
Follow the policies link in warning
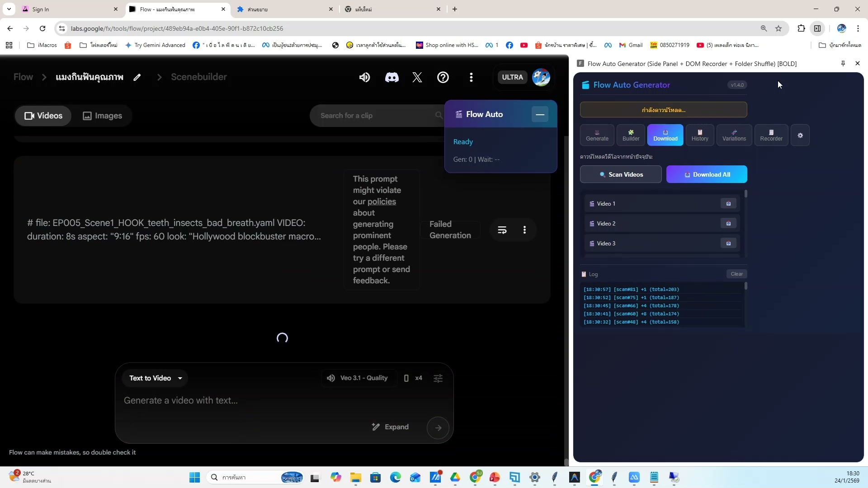point(381,202)
